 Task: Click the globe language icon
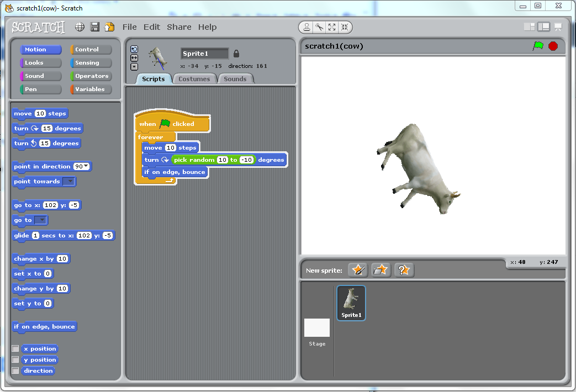click(80, 27)
